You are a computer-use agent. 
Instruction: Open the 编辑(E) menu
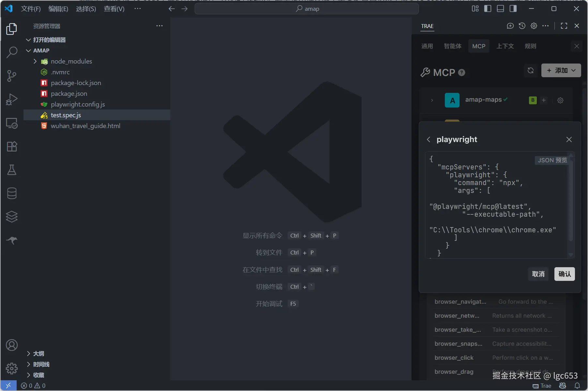pyautogui.click(x=58, y=9)
